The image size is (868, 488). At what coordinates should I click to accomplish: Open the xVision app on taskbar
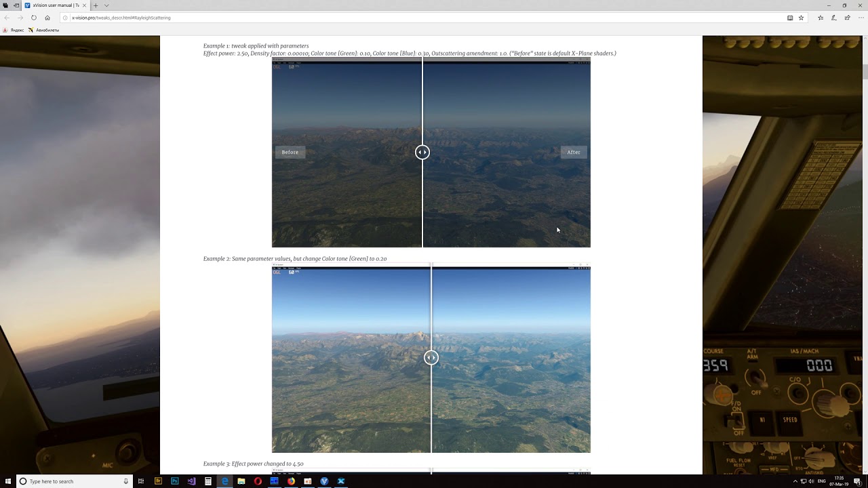(324, 481)
